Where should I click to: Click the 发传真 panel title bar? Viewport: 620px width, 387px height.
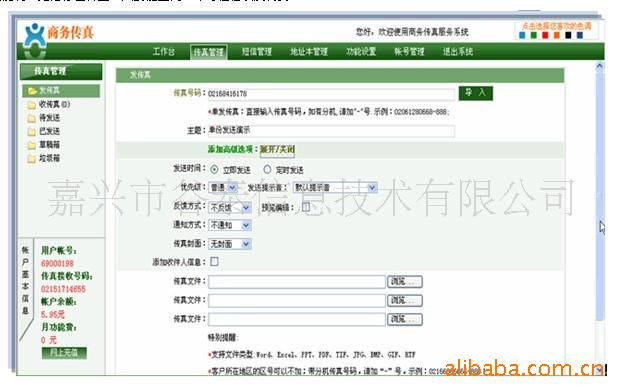coord(340,75)
